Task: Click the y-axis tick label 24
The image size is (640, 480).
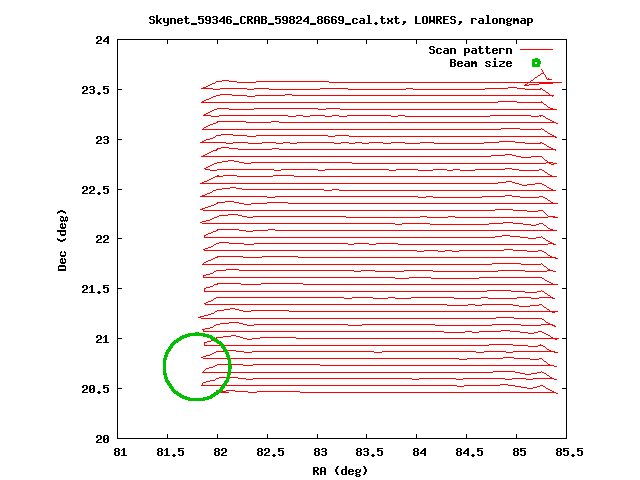Action: click(102, 40)
